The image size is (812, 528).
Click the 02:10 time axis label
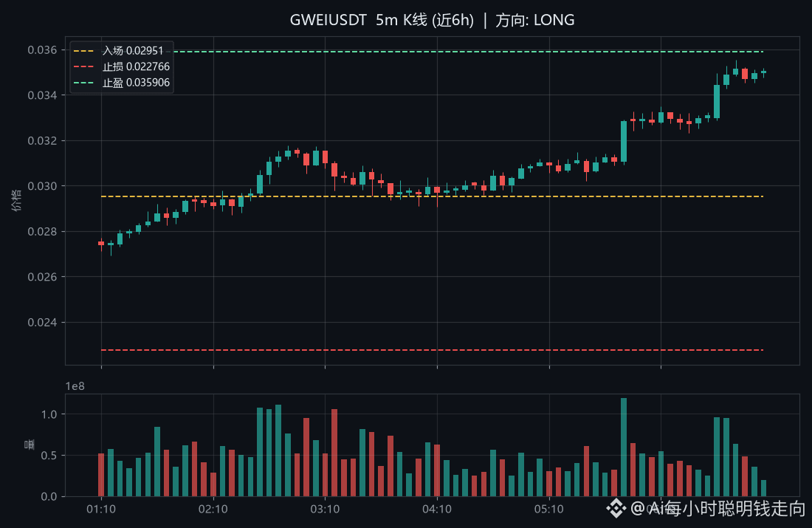click(213, 509)
